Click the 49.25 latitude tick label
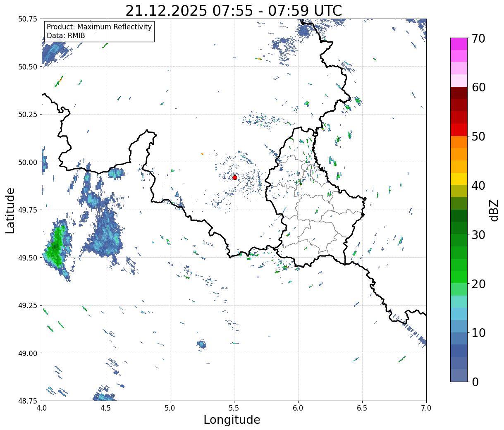Screen dimensions: 504x430 [28, 306]
